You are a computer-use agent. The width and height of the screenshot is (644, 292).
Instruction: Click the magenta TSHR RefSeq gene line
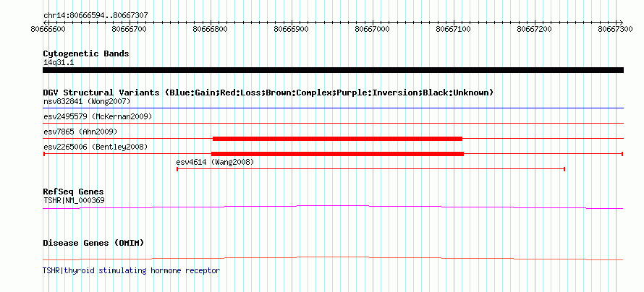333,207
